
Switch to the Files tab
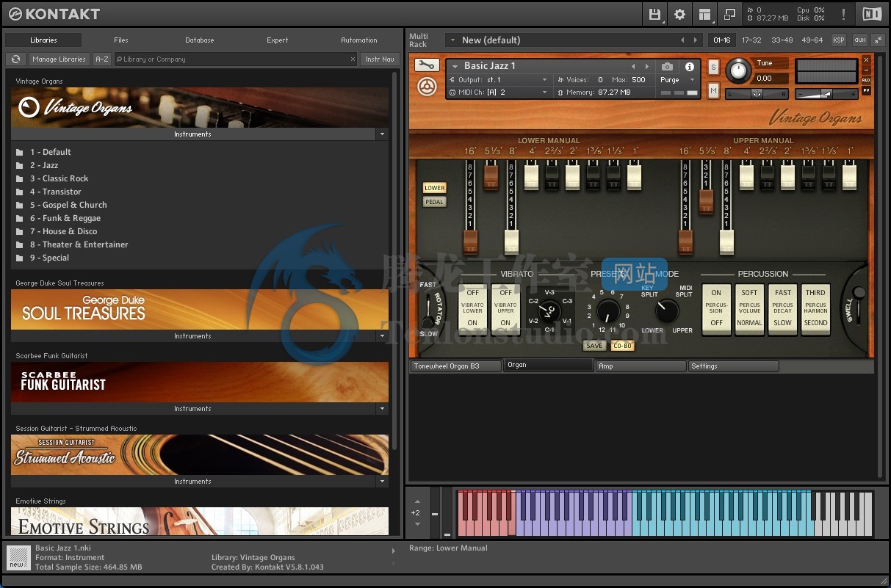[x=121, y=40]
